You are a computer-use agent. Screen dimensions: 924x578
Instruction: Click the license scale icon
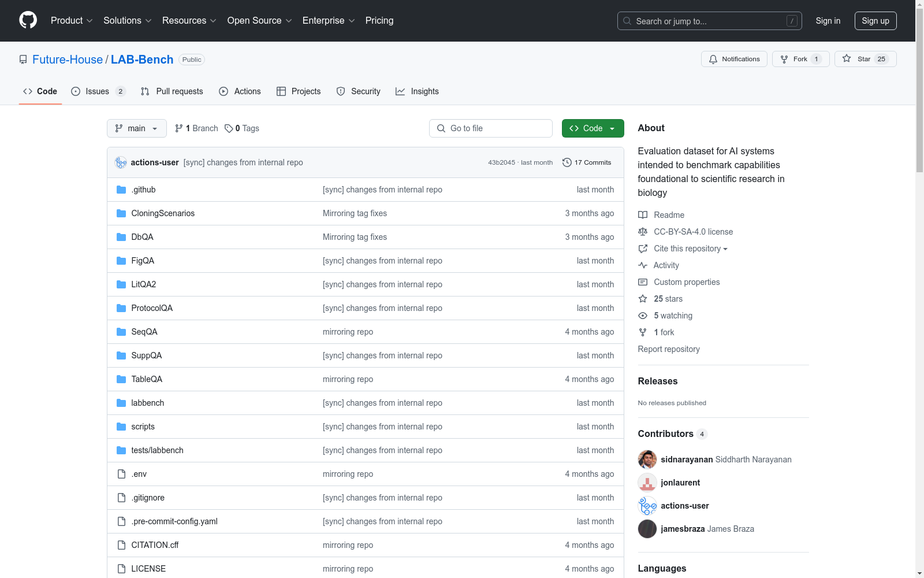643,232
